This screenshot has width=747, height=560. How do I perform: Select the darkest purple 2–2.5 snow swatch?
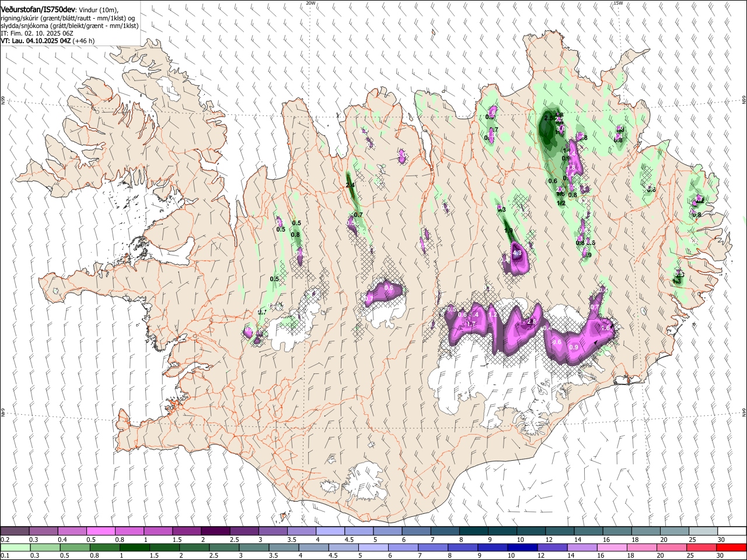(x=215, y=531)
